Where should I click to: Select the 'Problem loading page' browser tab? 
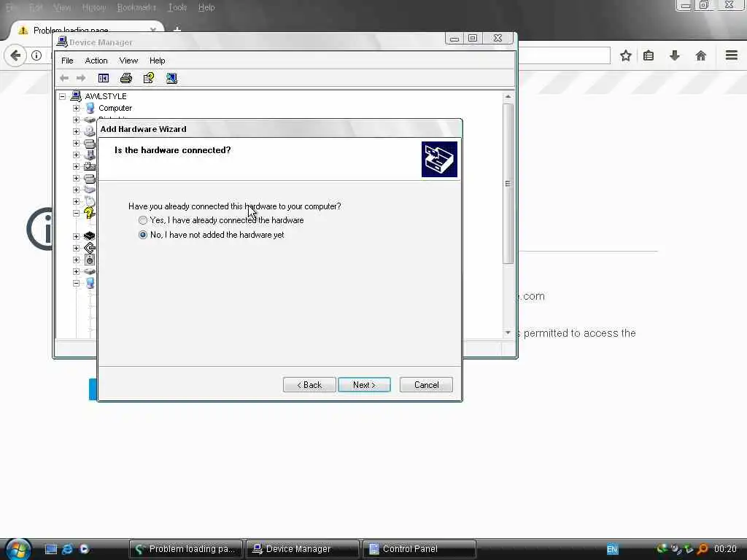pos(86,29)
